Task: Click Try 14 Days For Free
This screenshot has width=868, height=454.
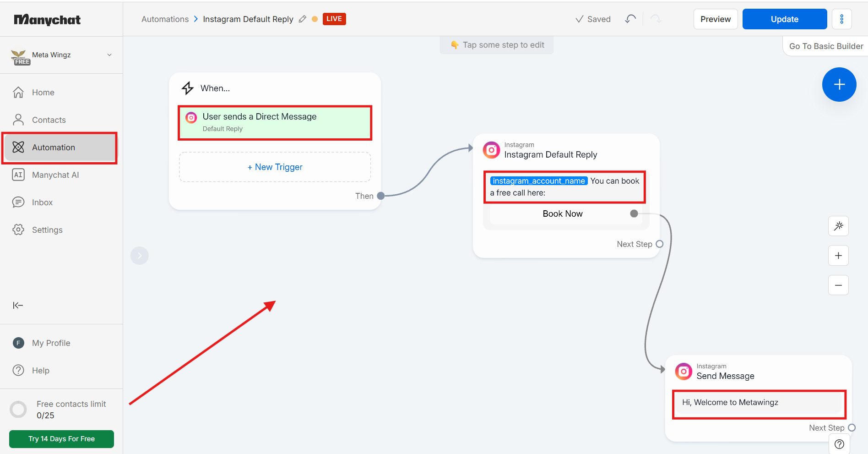Action: [61, 439]
